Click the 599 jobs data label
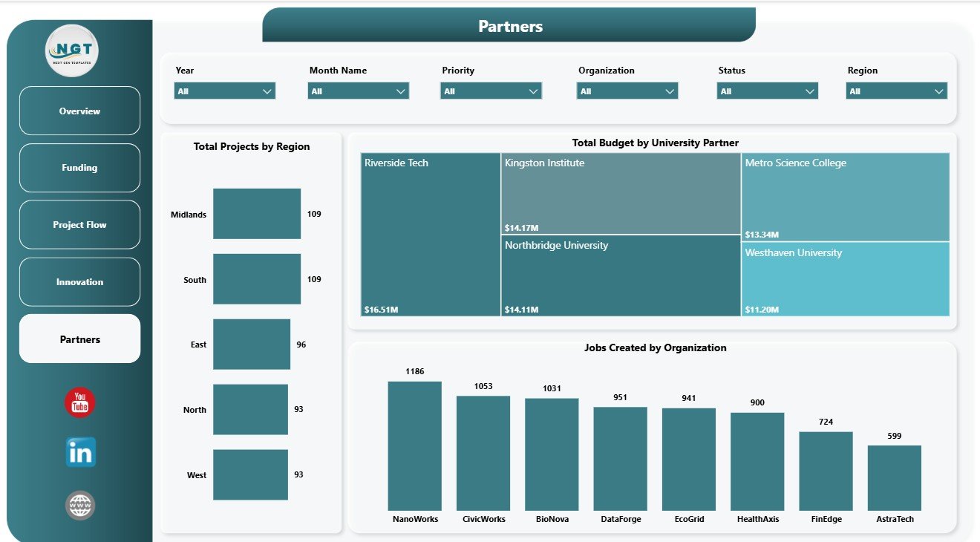This screenshot has width=980, height=542. coord(895,436)
